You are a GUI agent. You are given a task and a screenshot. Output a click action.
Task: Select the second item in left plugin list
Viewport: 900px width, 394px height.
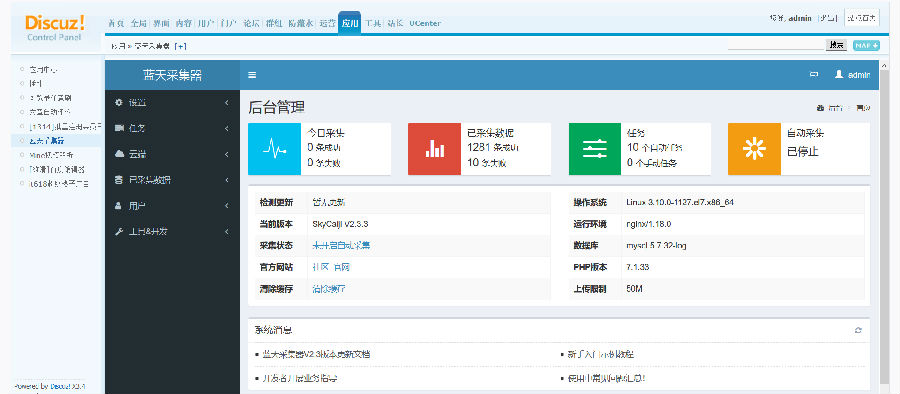[36, 83]
